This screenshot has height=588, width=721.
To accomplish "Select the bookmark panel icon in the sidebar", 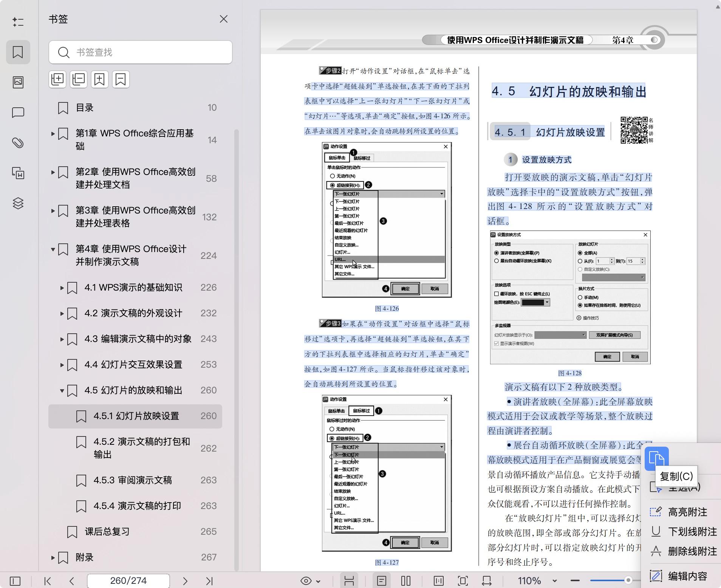I will pos(18,52).
